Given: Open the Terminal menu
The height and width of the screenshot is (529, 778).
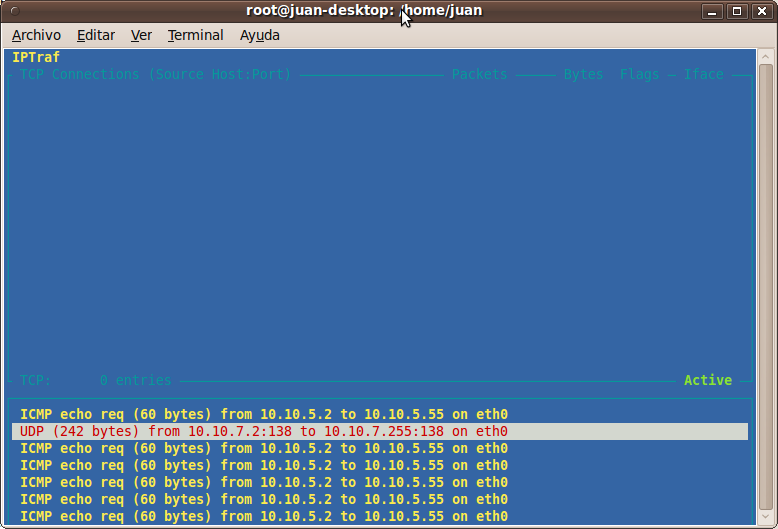Looking at the screenshot, I should point(195,35).
